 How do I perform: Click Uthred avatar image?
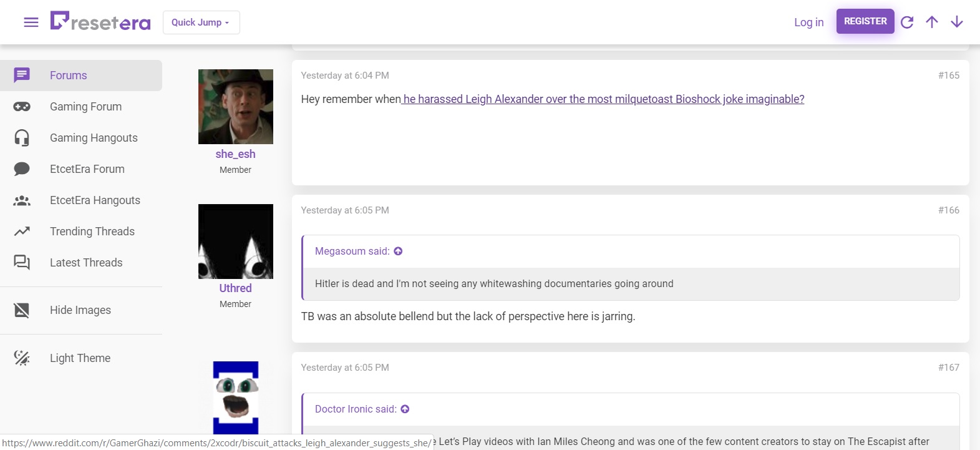[x=236, y=242]
